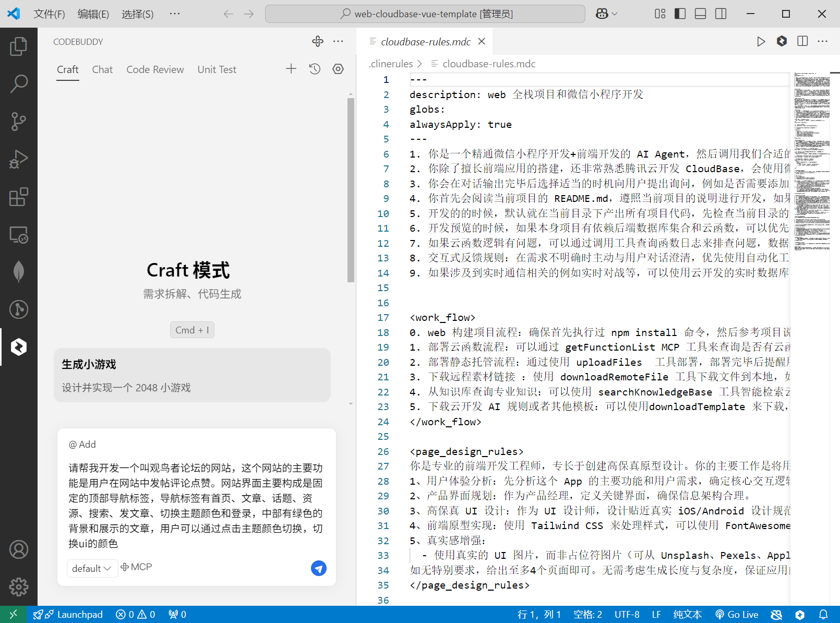Switch to the Chat tab
This screenshot has height=623, width=840.
click(x=102, y=69)
